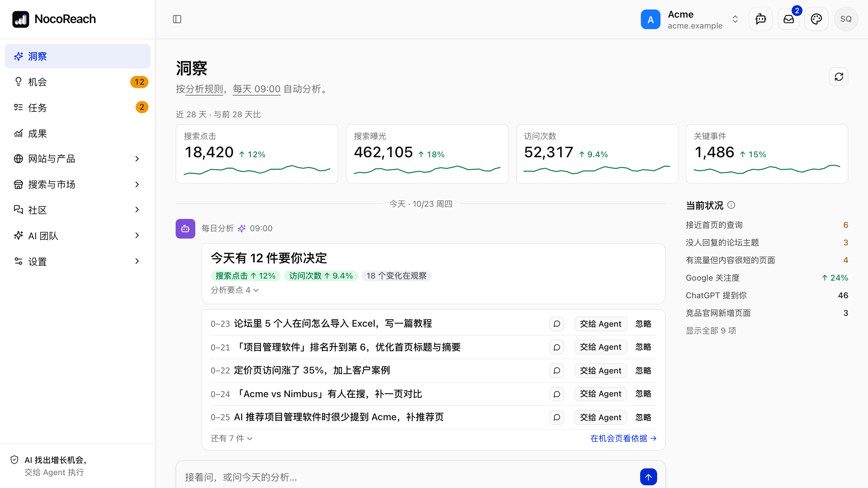Open the Acme workspace switcher
The image size is (868, 488).
tap(690, 19)
